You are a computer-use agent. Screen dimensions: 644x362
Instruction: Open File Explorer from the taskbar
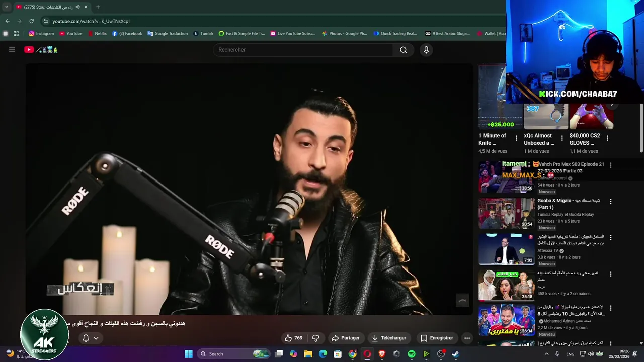[x=308, y=354]
